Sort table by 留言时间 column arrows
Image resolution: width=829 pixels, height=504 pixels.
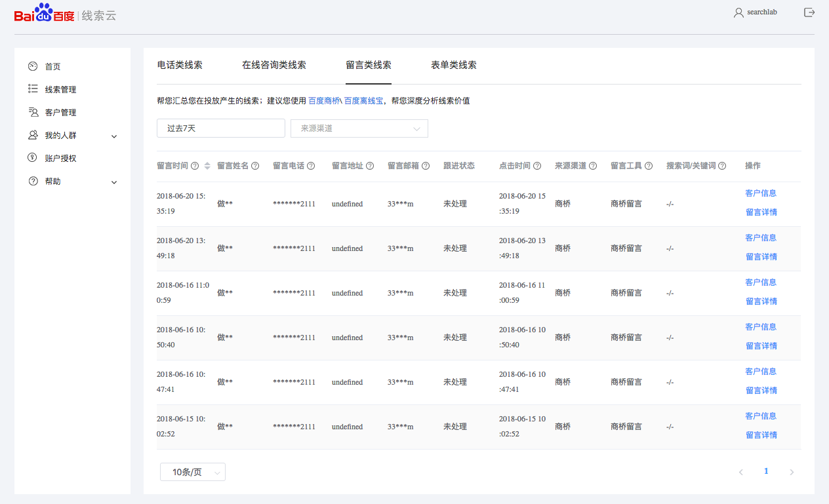[x=207, y=166]
